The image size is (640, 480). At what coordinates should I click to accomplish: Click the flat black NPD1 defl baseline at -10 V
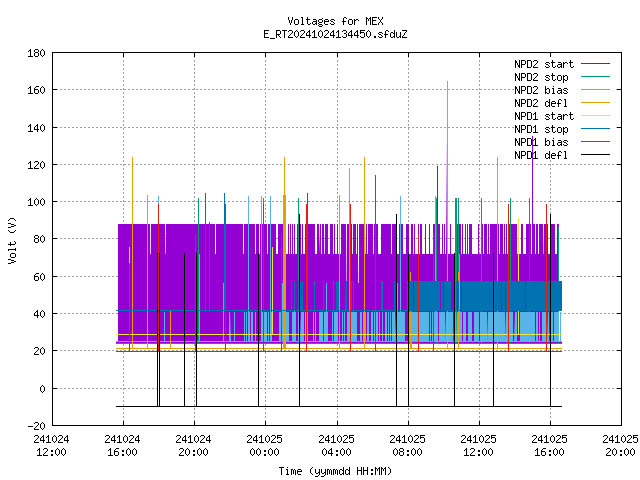pos(339,406)
